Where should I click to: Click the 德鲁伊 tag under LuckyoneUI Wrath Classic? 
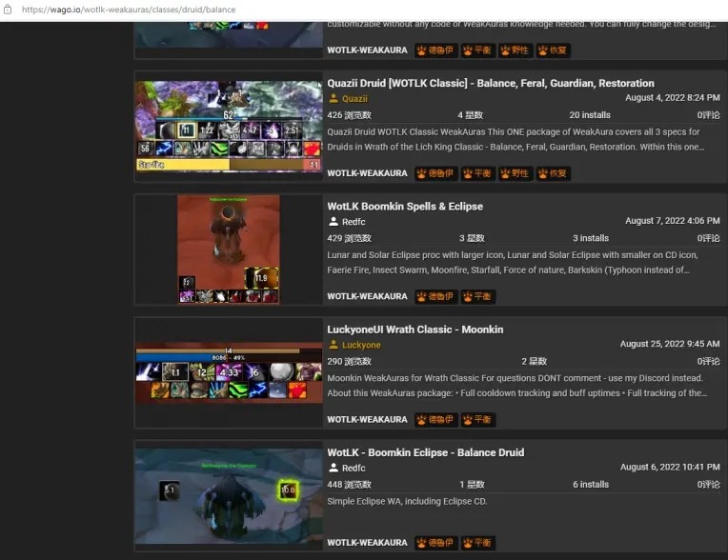(435, 419)
